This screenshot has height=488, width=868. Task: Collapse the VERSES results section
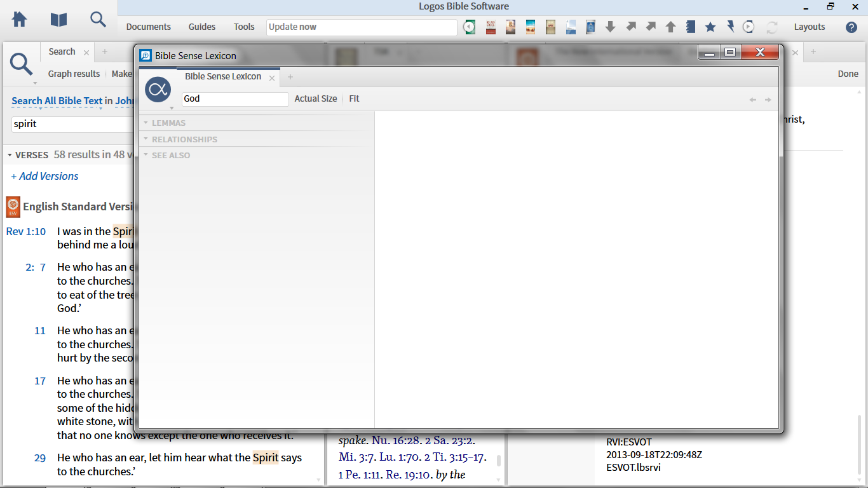[x=10, y=155]
